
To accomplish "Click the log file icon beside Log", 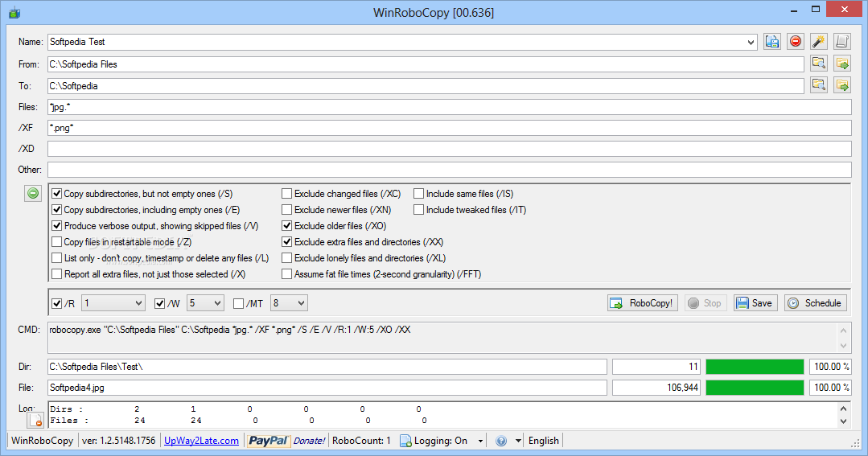I will (35, 420).
